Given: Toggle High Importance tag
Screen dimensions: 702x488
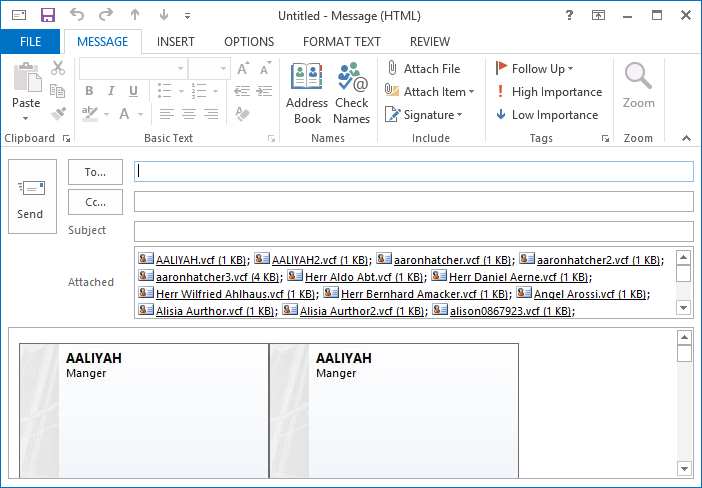Looking at the screenshot, I should point(549,92).
